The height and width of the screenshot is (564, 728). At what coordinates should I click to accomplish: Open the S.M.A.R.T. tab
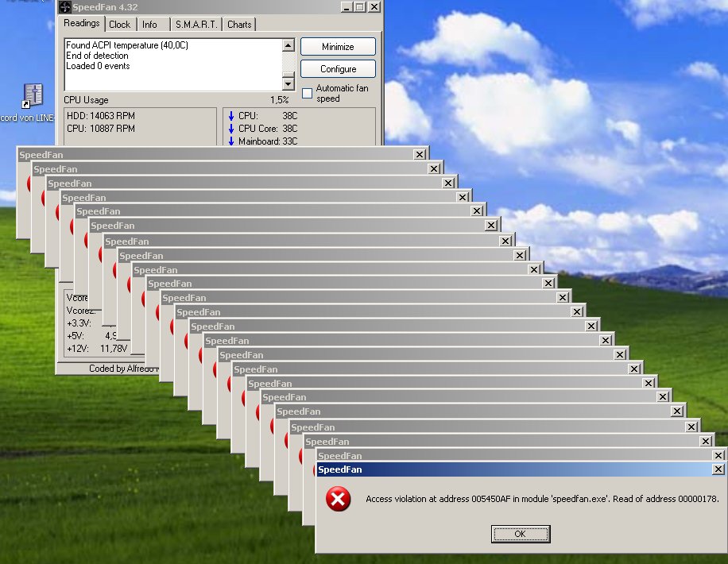pyautogui.click(x=196, y=24)
